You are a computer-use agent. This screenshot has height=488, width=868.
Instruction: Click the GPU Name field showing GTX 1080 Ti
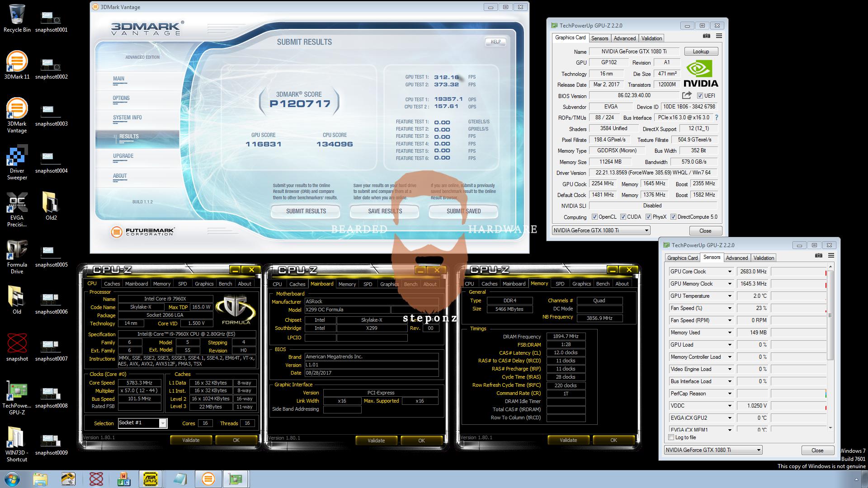(x=634, y=52)
